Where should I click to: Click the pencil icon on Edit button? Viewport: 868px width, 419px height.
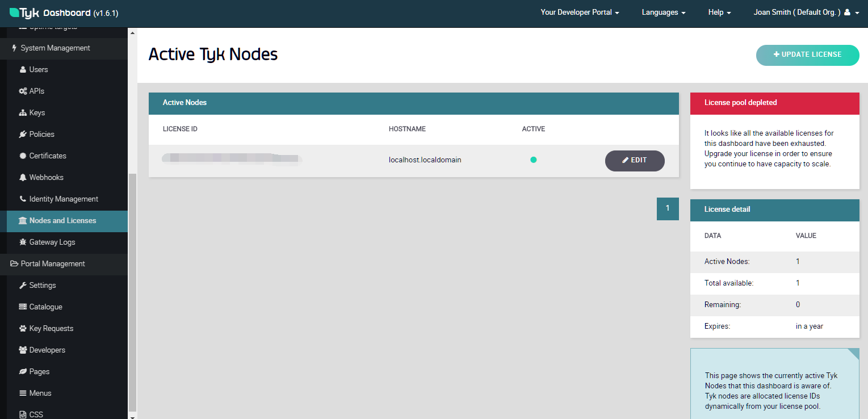[626, 161]
